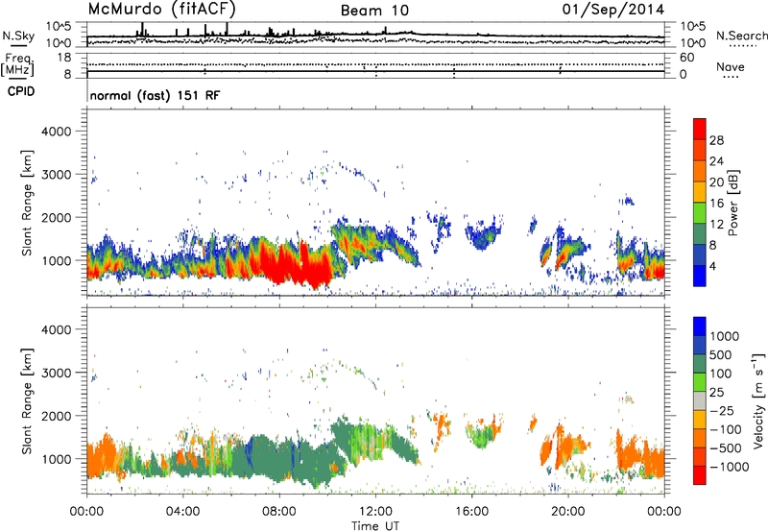Image resolution: width=768 pixels, height=532 pixels.
Task: Click 'normal (fast) 151 RF' text
Action: (x=155, y=95)
